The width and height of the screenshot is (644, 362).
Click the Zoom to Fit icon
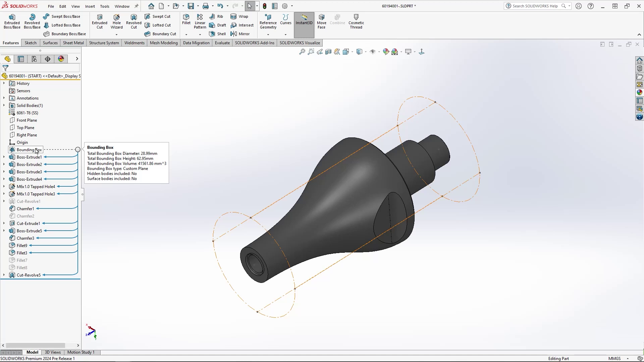[302, 52]
